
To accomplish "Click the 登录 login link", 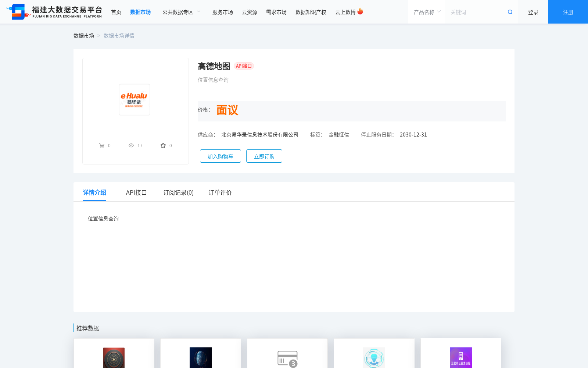I will click(533, 12).
